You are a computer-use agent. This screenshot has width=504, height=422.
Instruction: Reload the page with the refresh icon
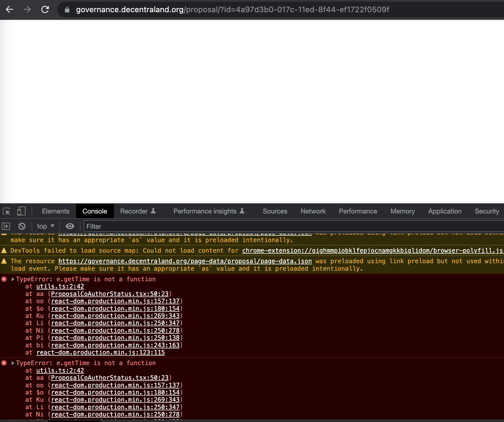[x=45, y=10]
